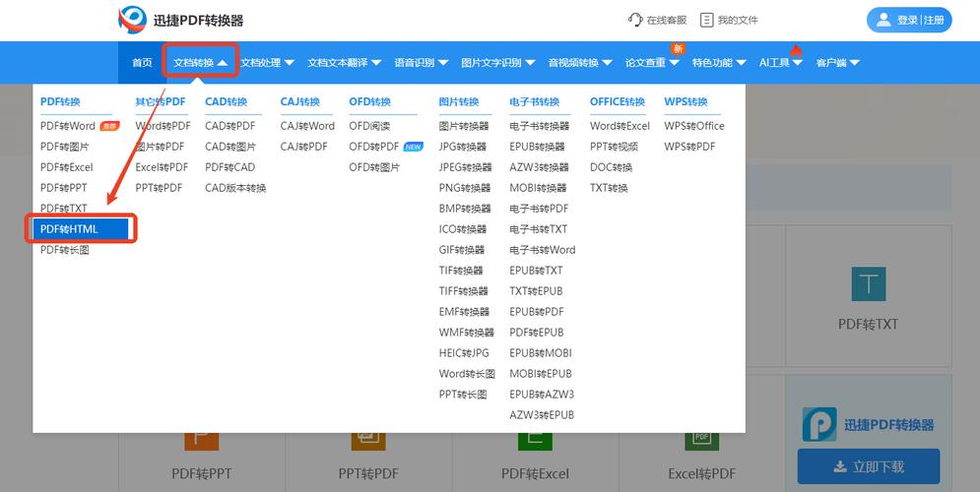Open CAJ转Word link

[x=307, y=126]
